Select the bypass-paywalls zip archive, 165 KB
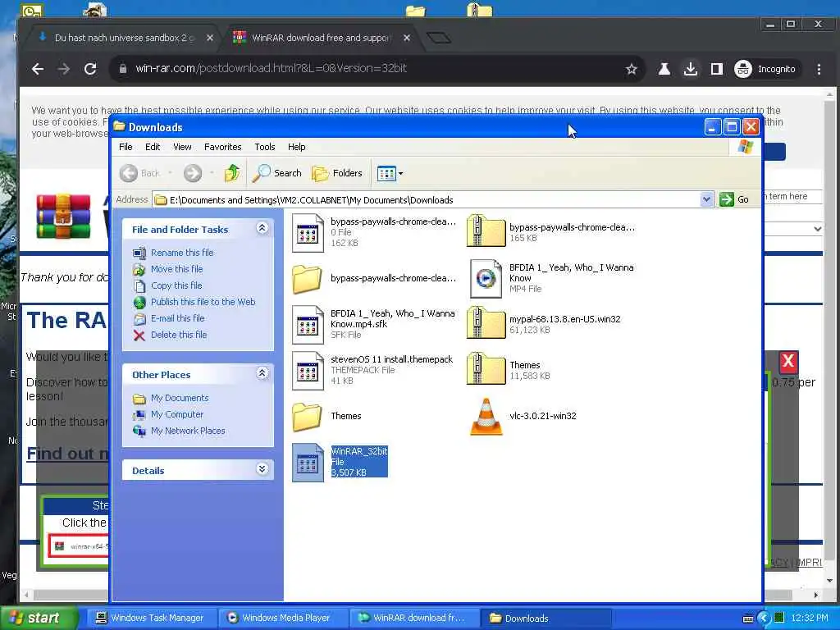840x630 pixels. [x=486, y=231]
